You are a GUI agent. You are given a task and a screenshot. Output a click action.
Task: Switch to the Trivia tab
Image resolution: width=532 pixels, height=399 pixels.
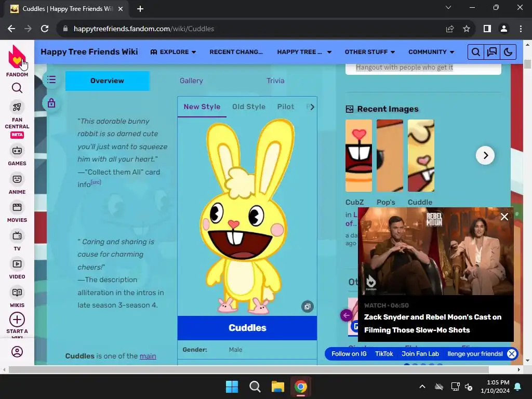(275, 81)
